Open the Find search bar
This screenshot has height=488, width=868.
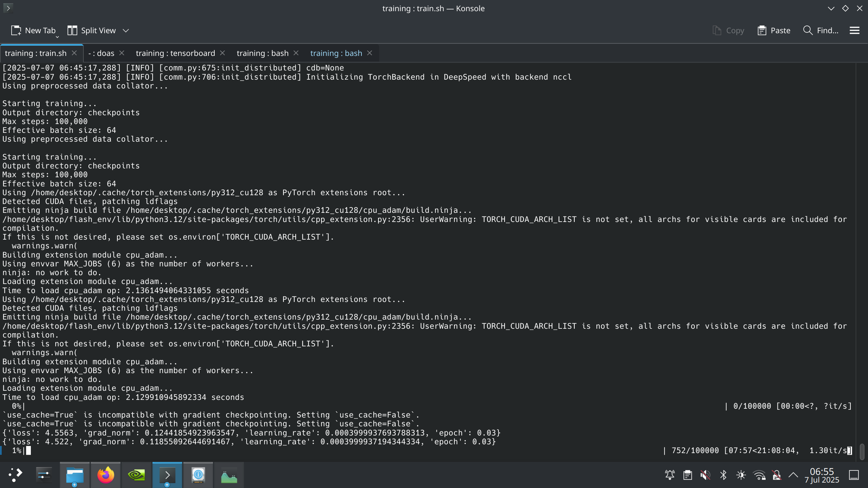pos(821,30)
